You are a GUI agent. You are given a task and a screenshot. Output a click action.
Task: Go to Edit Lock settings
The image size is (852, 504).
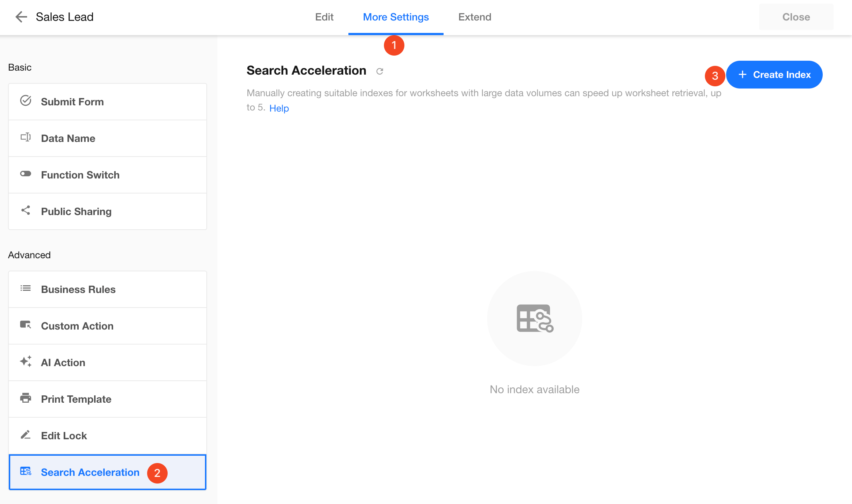point(108,436)
